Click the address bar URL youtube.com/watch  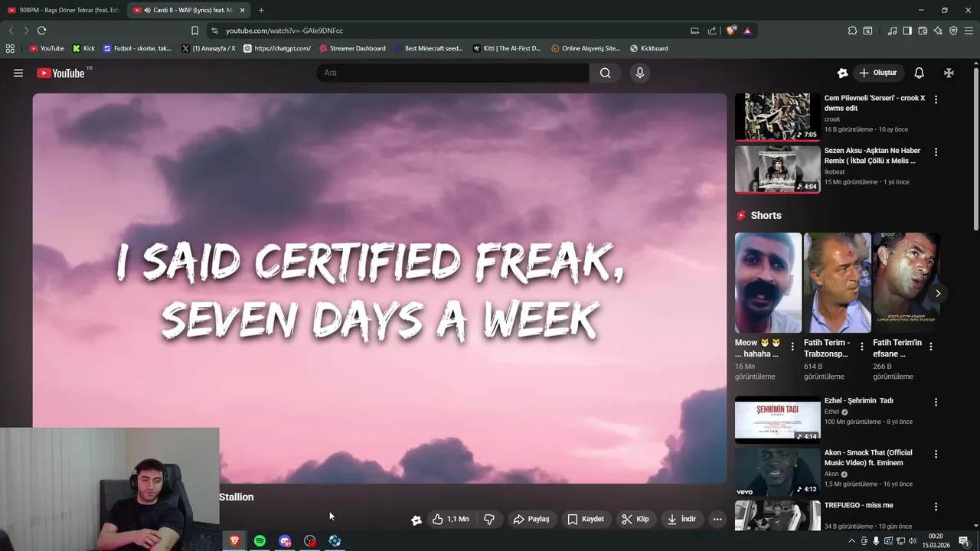[x=284, y=31]
